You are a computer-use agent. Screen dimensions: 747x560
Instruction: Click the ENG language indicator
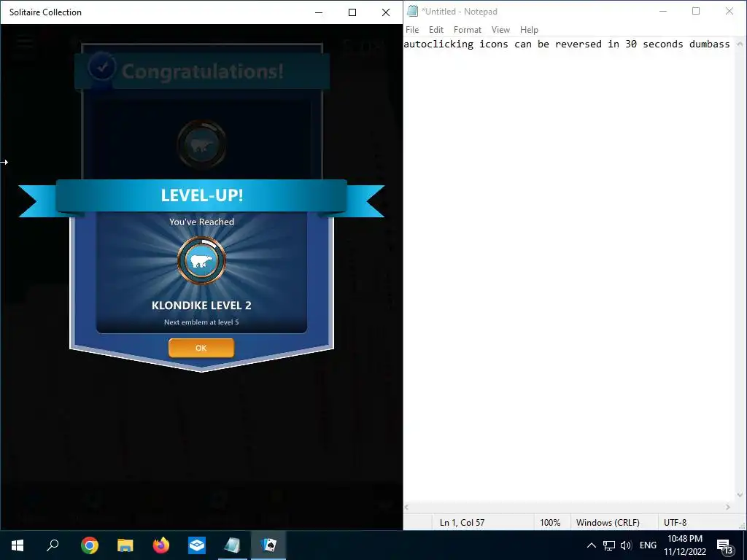coord(648,545)
